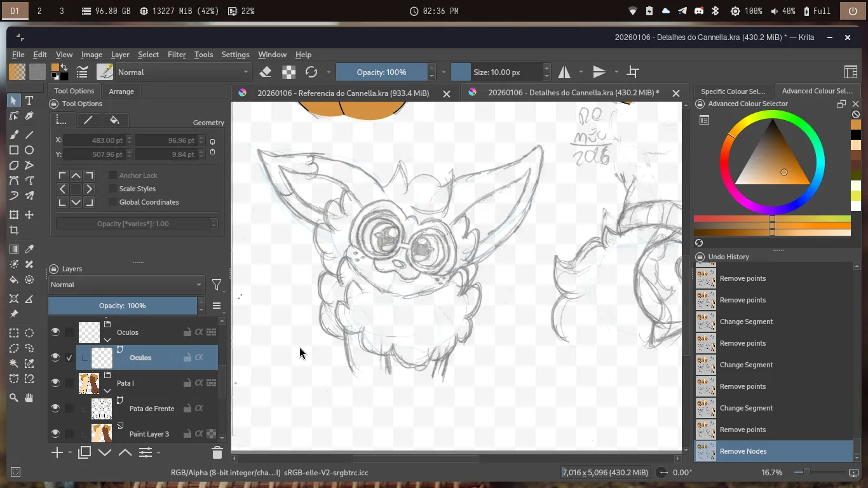Viewport: 868px width, 488px height.
Task: Open the brush blending mode Normal dropdown
Action: tap(183, 72)
